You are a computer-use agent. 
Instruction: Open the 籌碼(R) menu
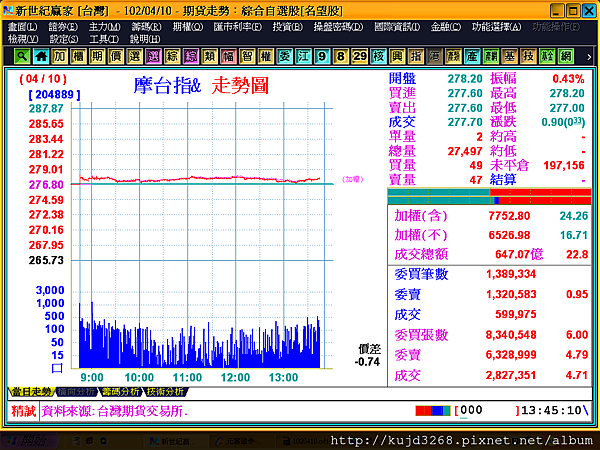click(146, 27)
